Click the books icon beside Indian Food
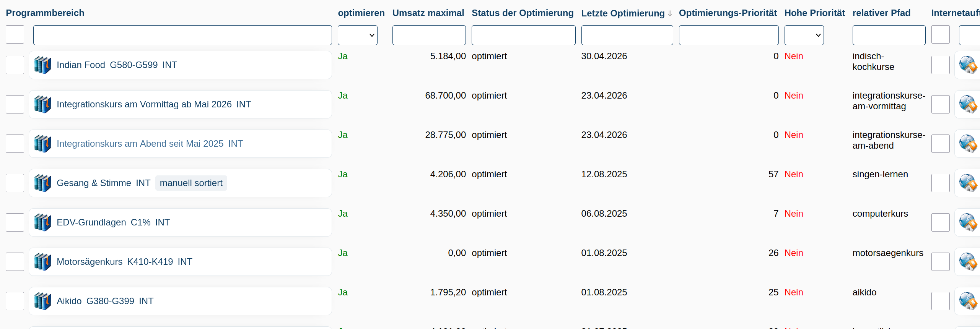980x329 pixels. coord(42,65)
